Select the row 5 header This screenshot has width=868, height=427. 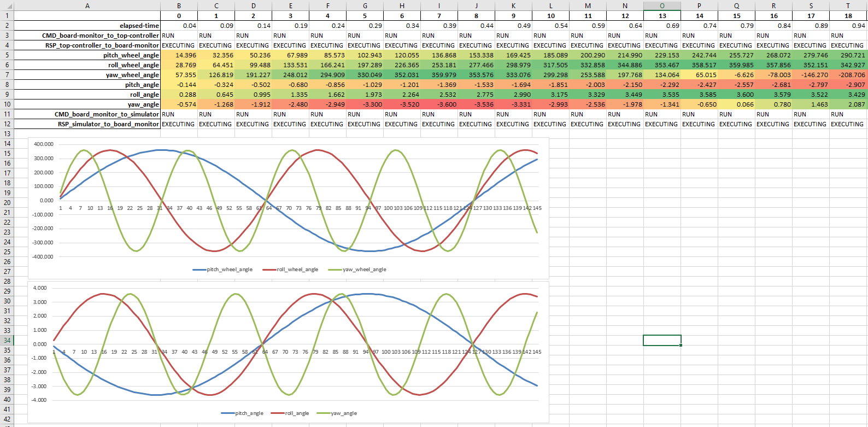(x=7, y=55)
